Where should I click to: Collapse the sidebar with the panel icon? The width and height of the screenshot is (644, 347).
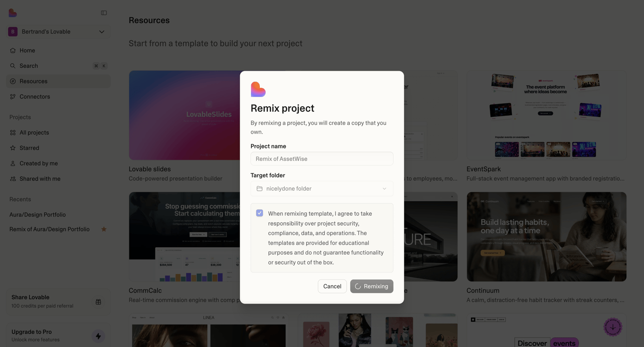click(104, 13)
